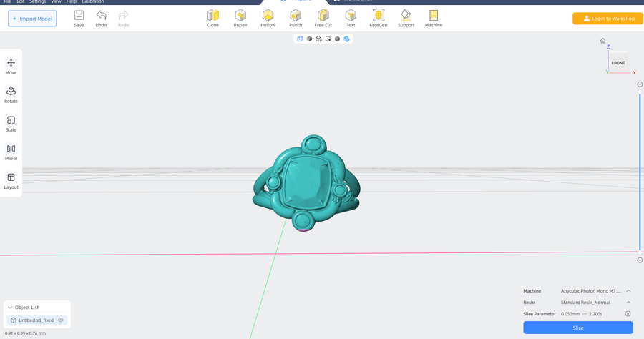Open the Punch tool
The width and height of the screenshot is (644, 339).
(x=296, y=19)
